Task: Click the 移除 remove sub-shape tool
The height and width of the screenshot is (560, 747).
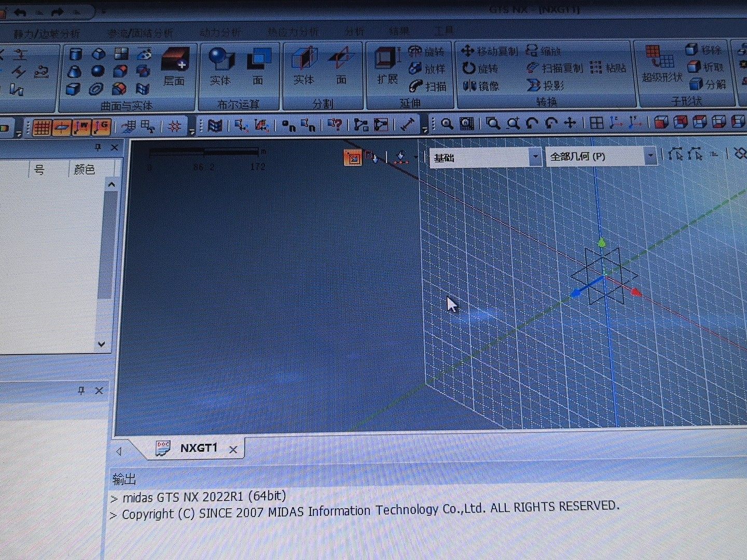Action: pyautogui.click(x=703, y=50)
